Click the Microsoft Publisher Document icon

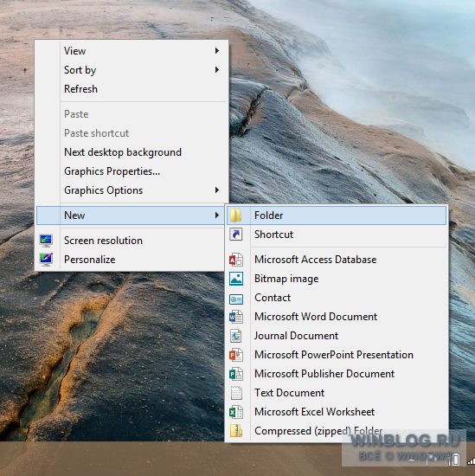[x=236, y=374]
